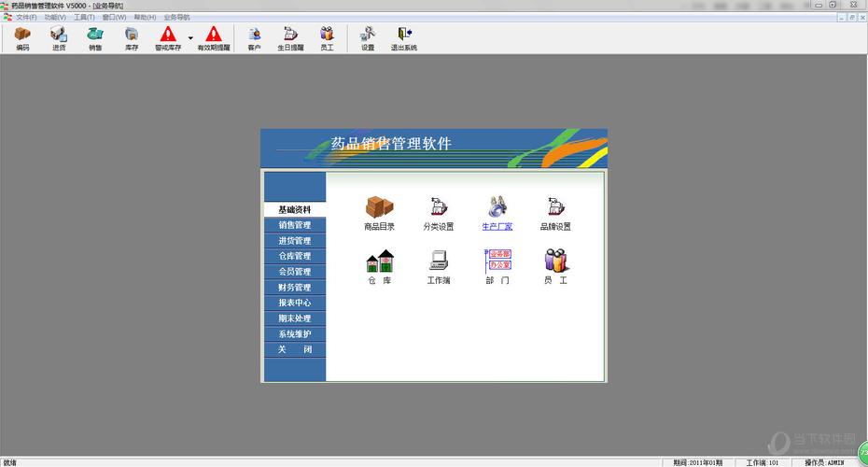The image size is (868, 467).
Task: Switch to the 系统维护 sidebar tab
Action: coord(295,334)
